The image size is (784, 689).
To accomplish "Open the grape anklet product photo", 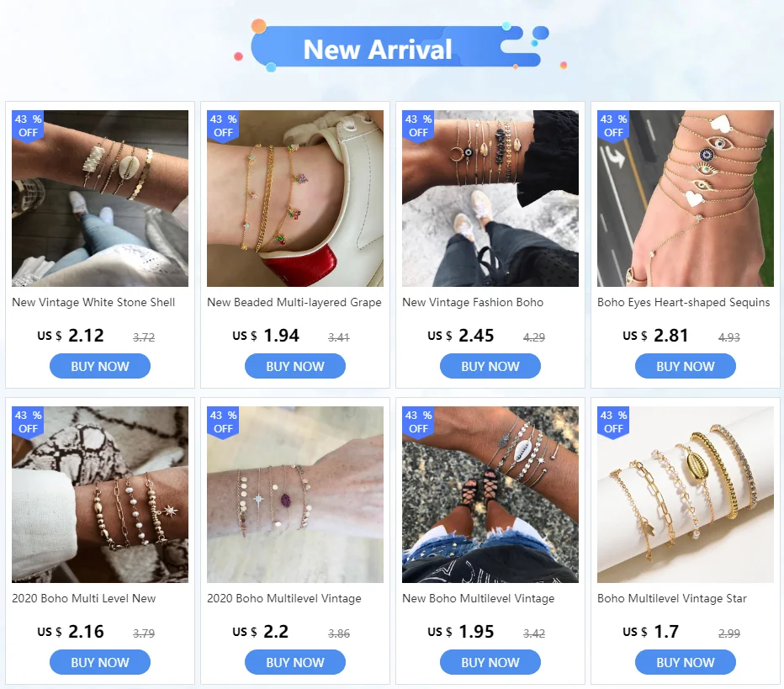I will pyautogui.click(x=295, y=199).
